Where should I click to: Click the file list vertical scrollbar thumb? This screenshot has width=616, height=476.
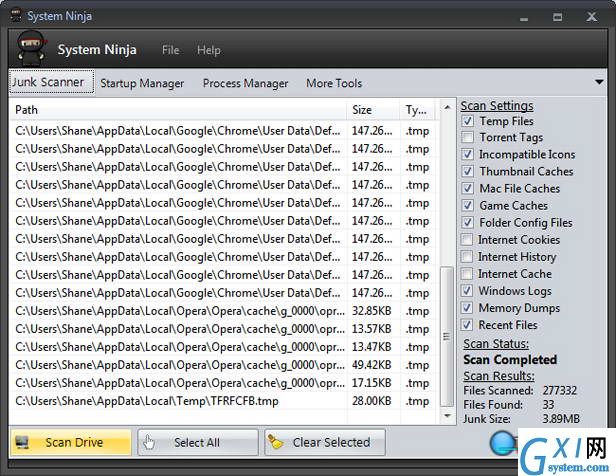pyautogui.click(x=447, y=337)
